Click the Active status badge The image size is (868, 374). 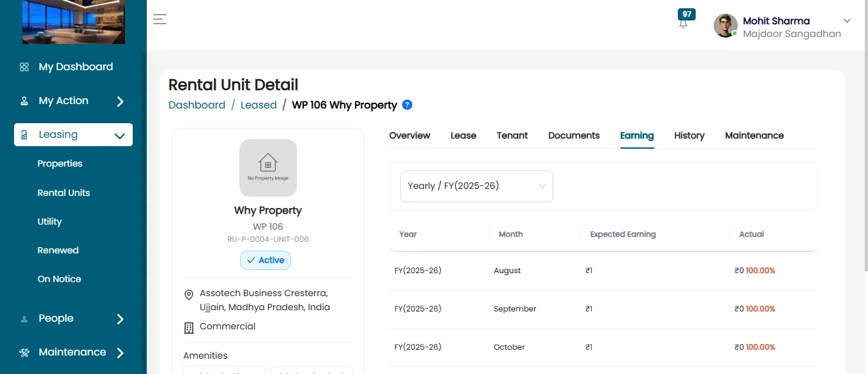[266, 260]
